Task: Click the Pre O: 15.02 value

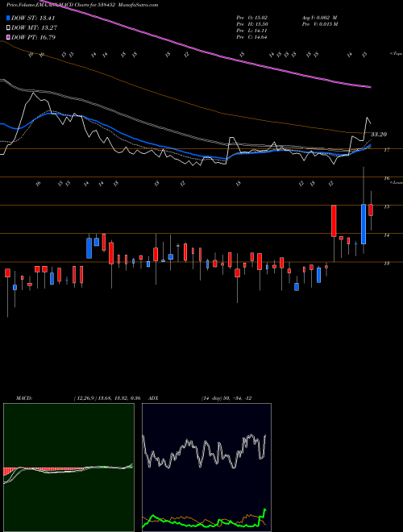Action: tap(252, 17)
